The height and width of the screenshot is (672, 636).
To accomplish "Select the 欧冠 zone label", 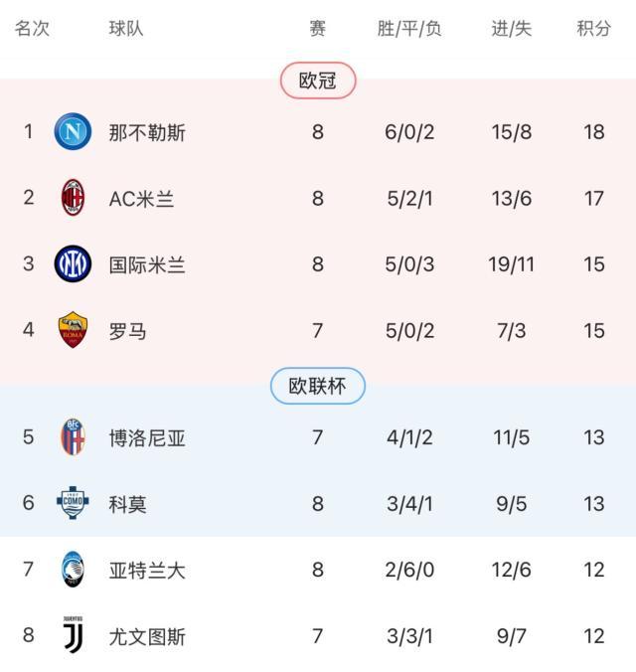I will click(318, 81).
